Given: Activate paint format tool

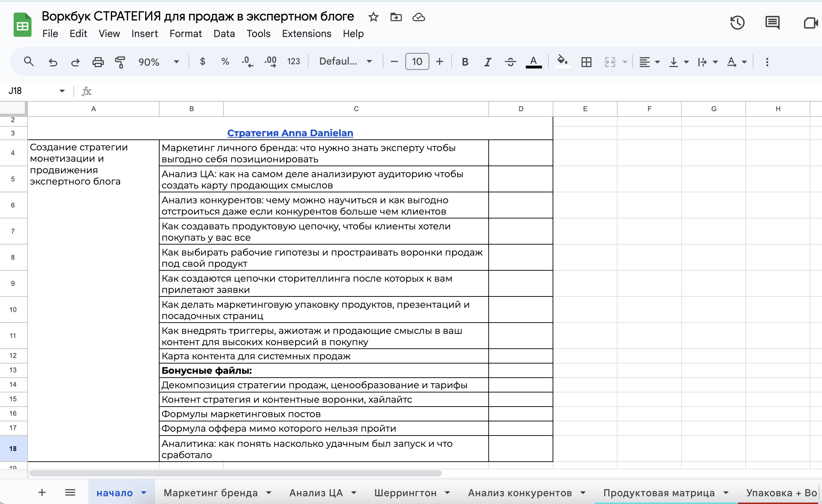Looking at the screenshot, I should [x=120, y=62].
